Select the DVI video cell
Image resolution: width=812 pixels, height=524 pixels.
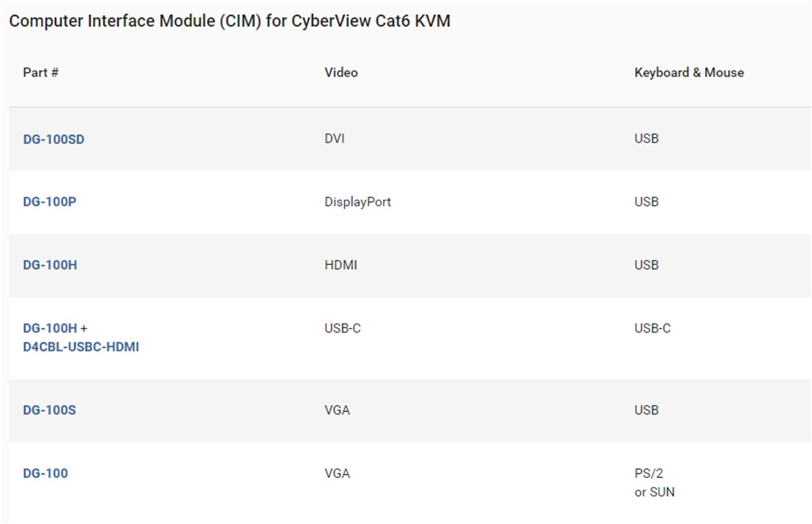[335, 139]
